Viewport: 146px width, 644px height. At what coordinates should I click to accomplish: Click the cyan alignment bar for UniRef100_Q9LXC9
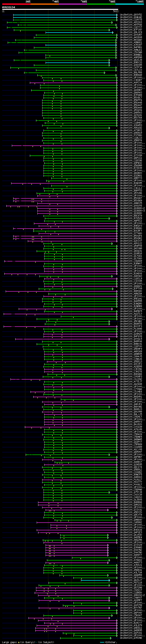pyautogui.click(x=79, y=32)
